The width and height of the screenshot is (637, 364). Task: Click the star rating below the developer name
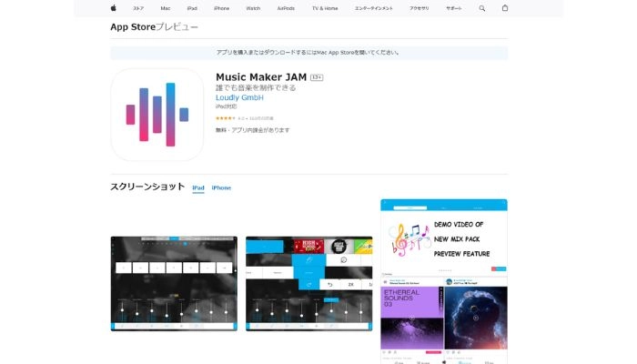[226, 118]
